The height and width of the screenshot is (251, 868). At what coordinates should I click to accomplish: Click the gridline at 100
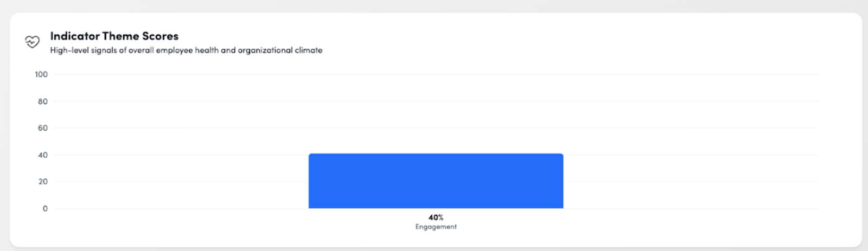[x=434, y=74]
